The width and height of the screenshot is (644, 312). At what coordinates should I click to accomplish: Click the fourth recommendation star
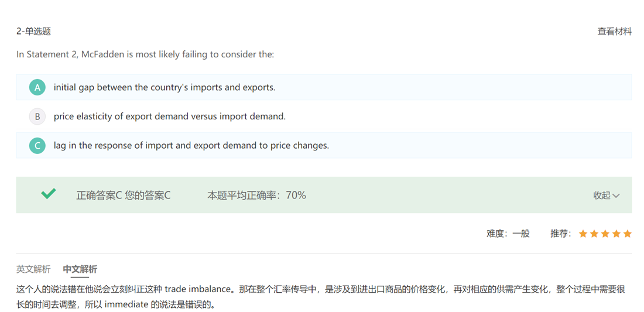616,234
